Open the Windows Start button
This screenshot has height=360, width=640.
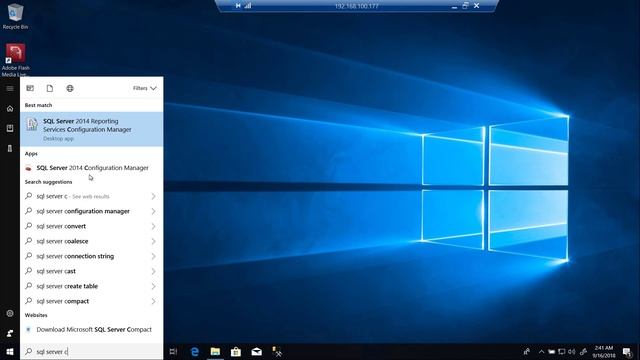pyautogui.click(x=10, y=351)
